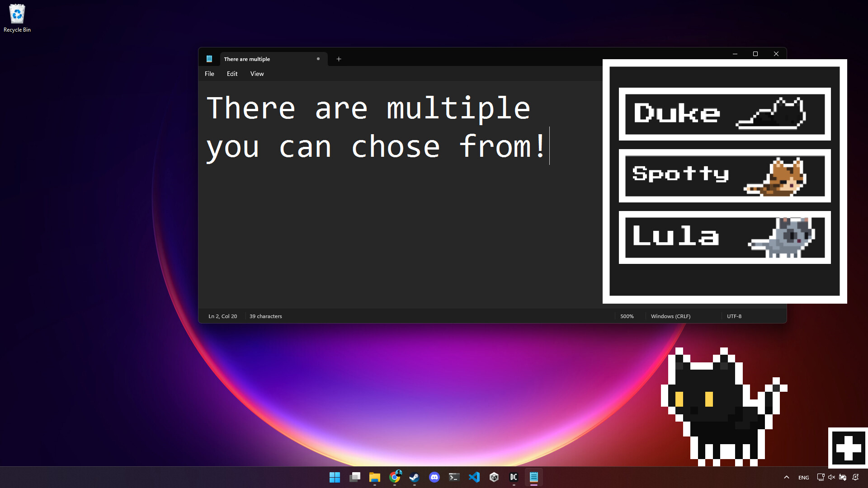Open the UTF-8 encoding selector
868x488 pixels.
tap(735, 316)
